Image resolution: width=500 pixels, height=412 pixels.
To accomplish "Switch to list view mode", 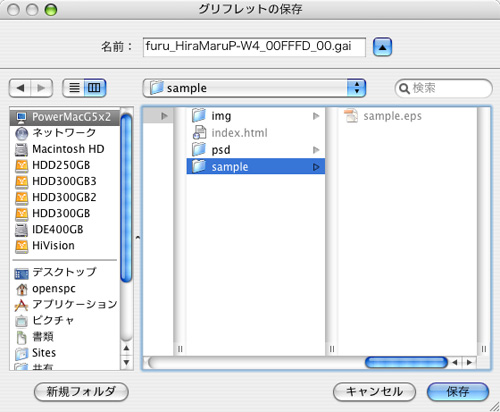I will pyautogui.click(x=74, y=88).
